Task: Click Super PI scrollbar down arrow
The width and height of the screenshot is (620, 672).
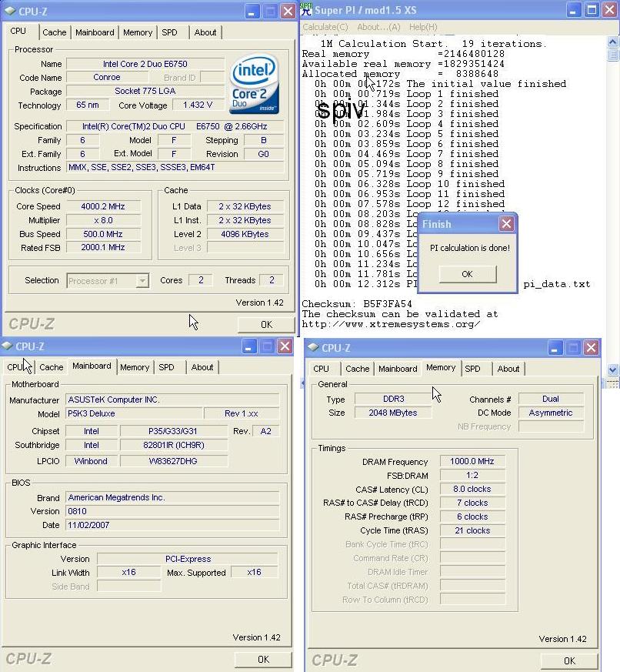Action: coord(613,369)
